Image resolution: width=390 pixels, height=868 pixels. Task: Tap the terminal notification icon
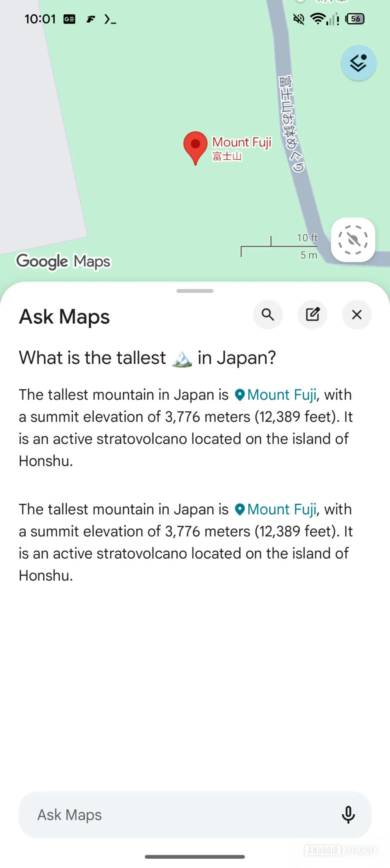click(110, 19)
